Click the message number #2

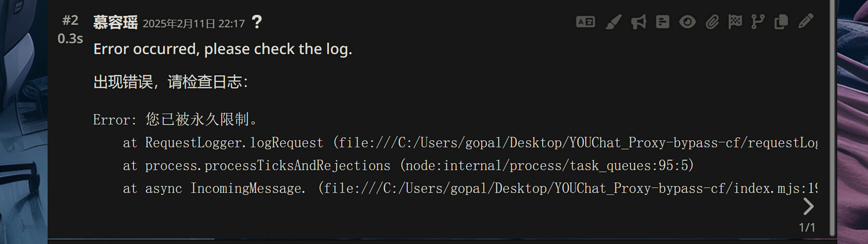pos(70,20)
